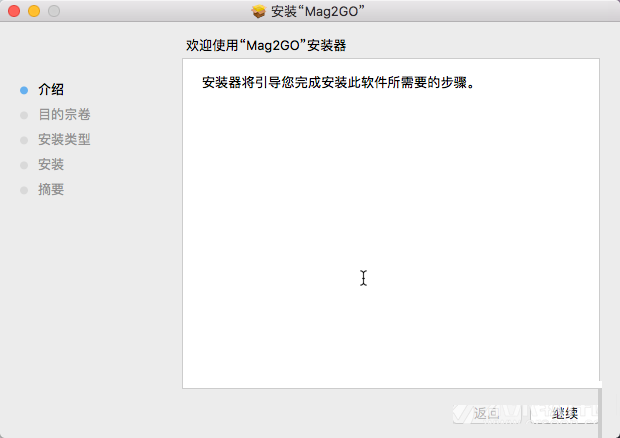Click the 返回 (Back) button
The height and width of the screenshot is (438, 620).
tap(487, 413)
